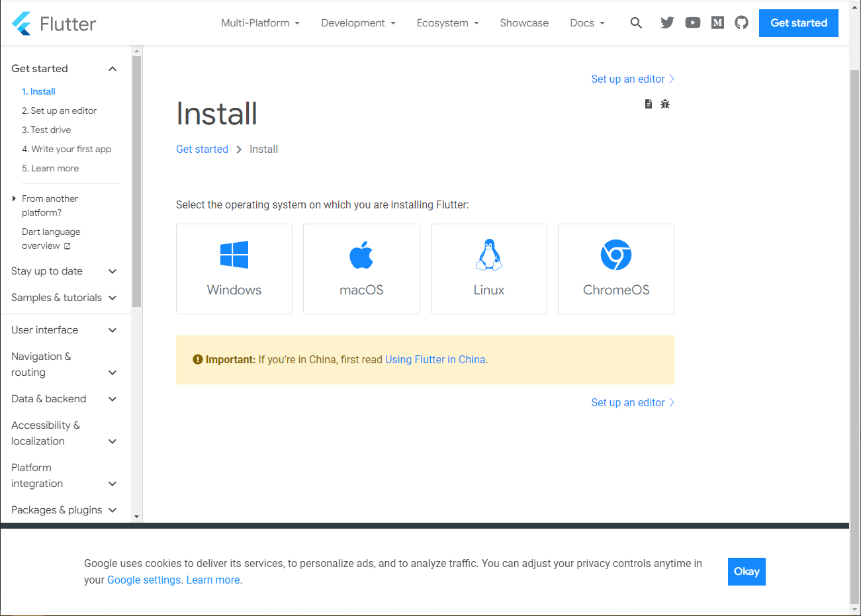861x616 pixels.
Task: Open Flutter's GitHub icon link
Action: point(742,23)
